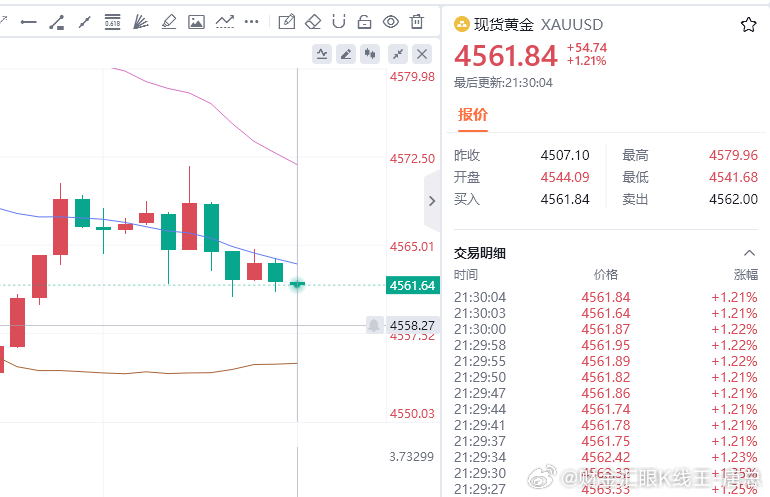This screenshot has height=497, width=770.
Task: Toggle drawing lock
Action: [364, 22]
